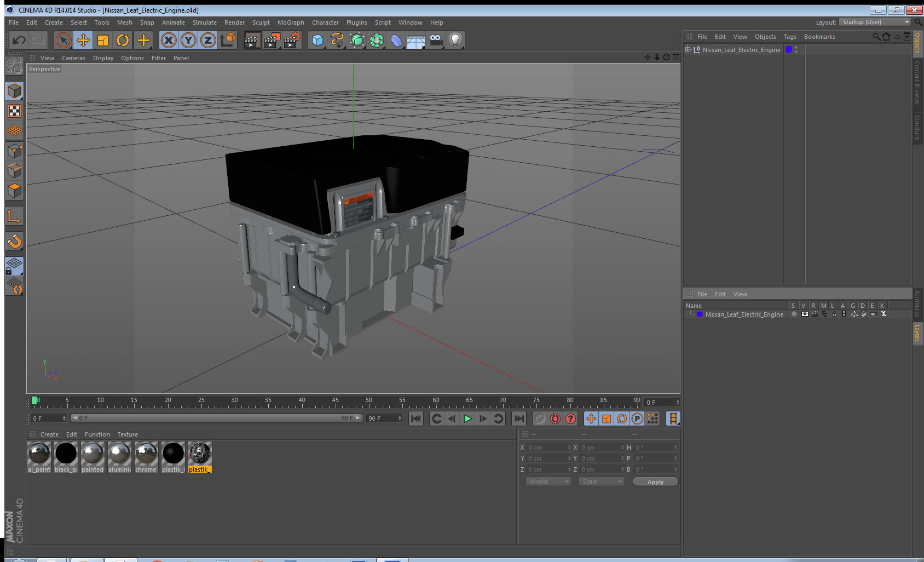Screen dimensions: 924x562
Task: Switch to Model mode in left palette
Action: click(x=14, y=91)
